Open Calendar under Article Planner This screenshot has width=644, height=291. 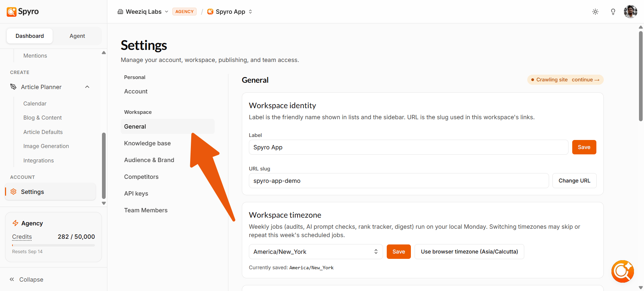coord(35,103)
